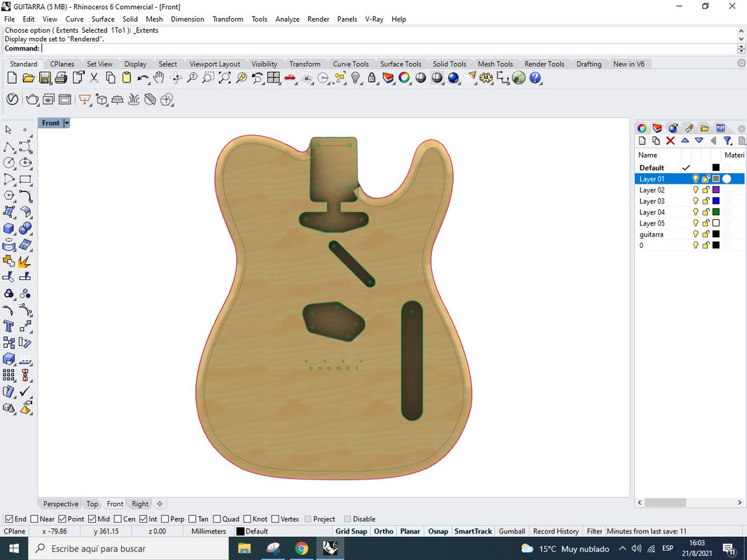Click the Explode tool icon

pos(25,261)
